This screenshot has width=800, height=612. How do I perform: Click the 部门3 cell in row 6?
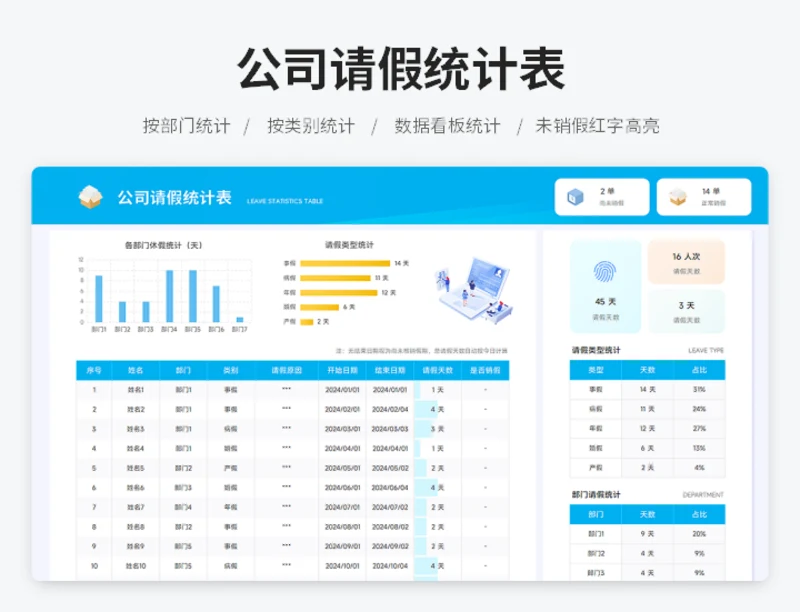[184, 488]
